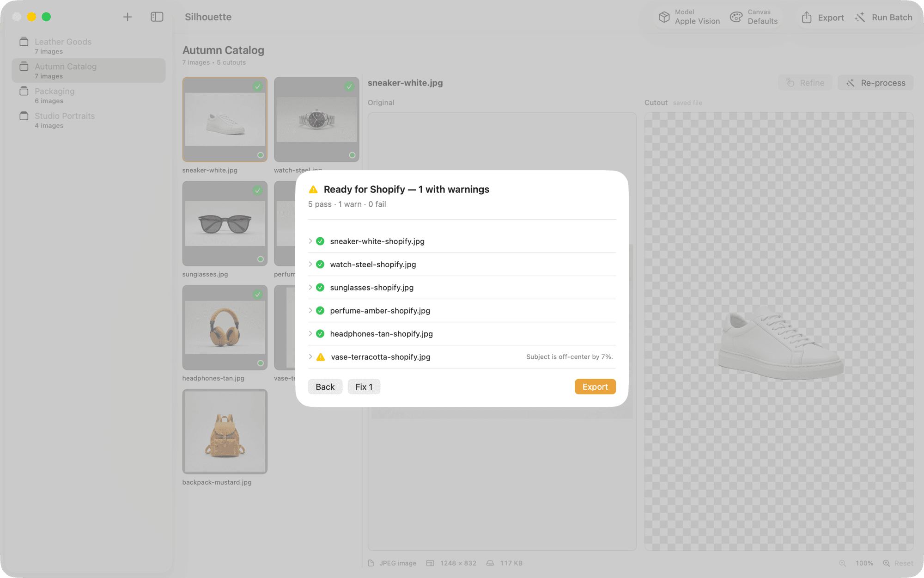This screenshot has height=578, width=924.
Task: Select the headphones-tan.jpg thumbnail
Action: point(225,327)
